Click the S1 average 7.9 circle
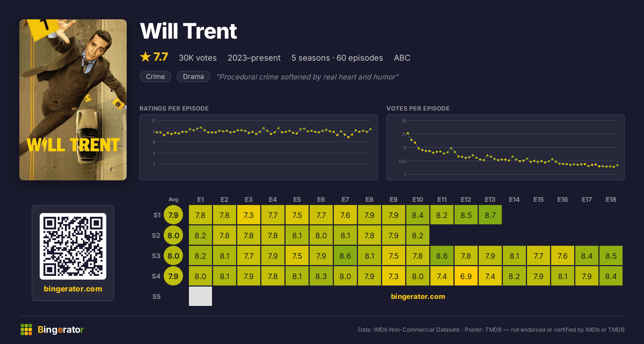This screenshot has width=644, height=344. click(x=173, y=215)
